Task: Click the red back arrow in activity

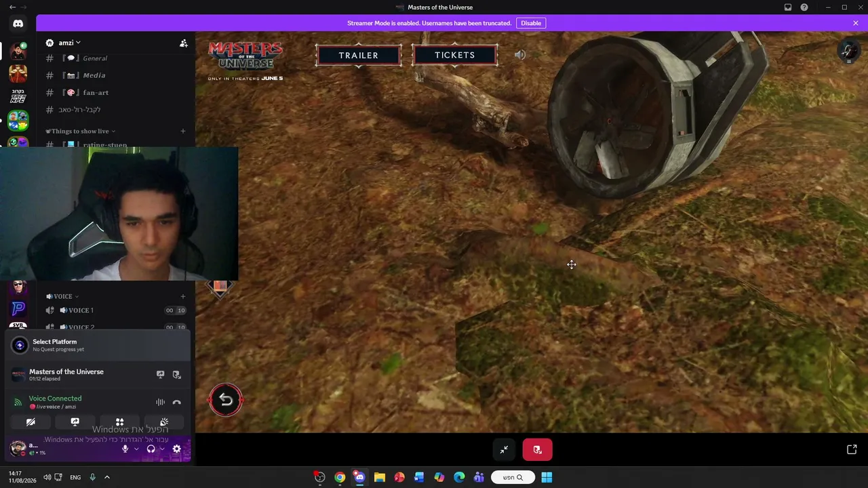Action: point(226,400)
